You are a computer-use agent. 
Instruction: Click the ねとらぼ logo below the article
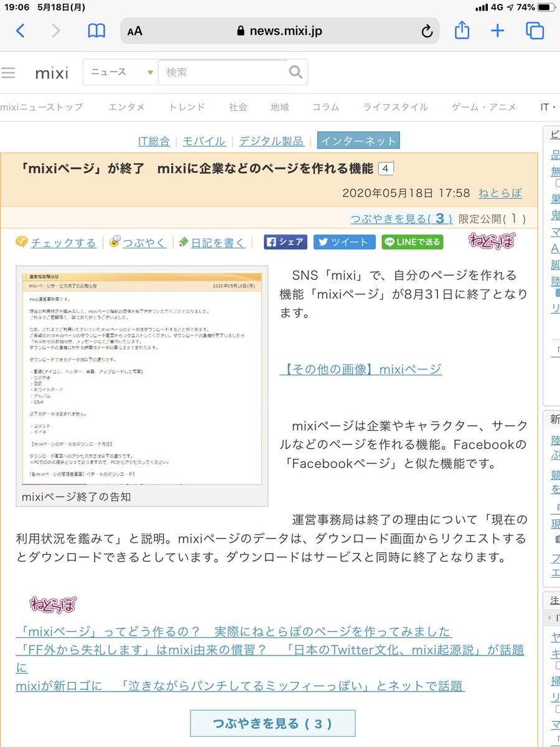pos(53,604)
